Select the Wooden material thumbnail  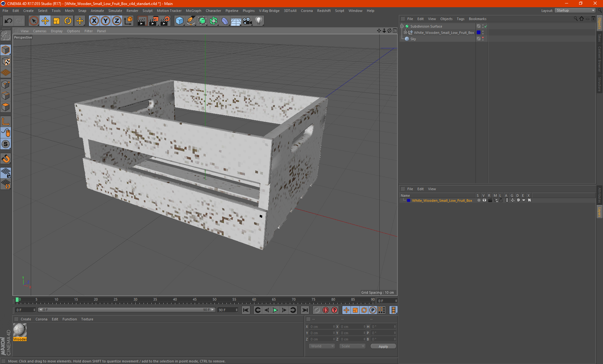[x=20, y=330]
